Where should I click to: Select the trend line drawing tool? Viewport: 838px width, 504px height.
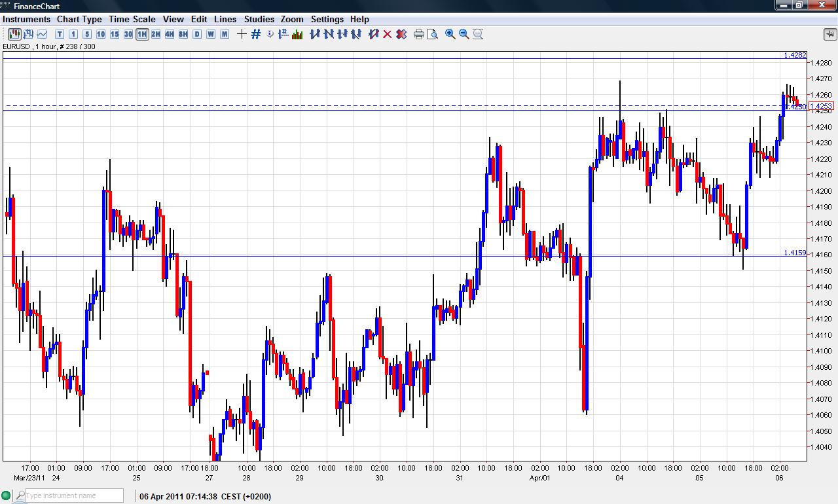pos(314,34)
